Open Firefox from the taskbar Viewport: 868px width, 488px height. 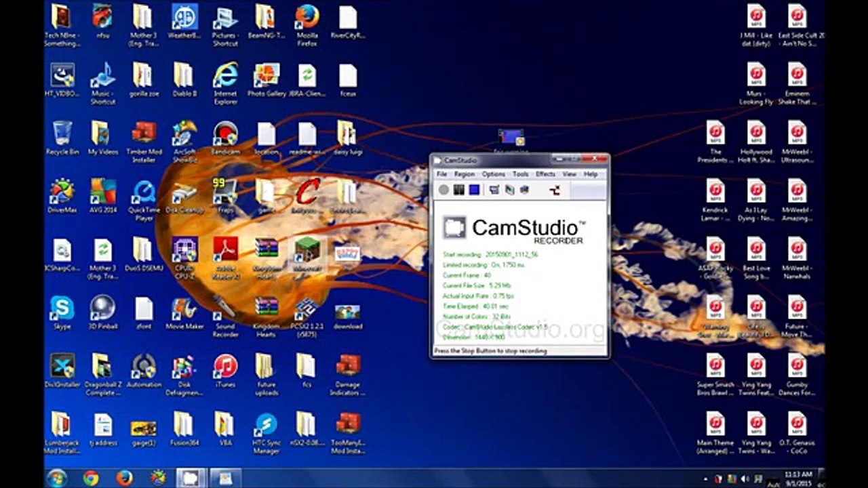tap(123, 478)
